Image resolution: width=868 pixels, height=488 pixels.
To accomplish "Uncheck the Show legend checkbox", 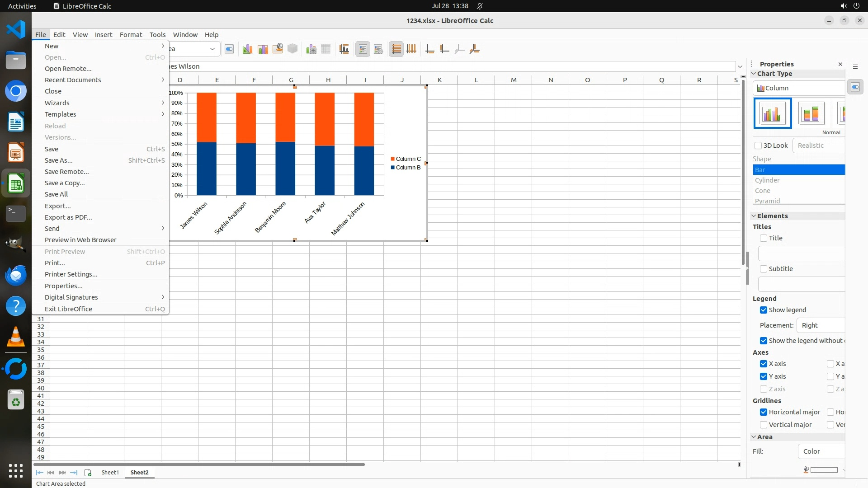I will click(764, 310).
